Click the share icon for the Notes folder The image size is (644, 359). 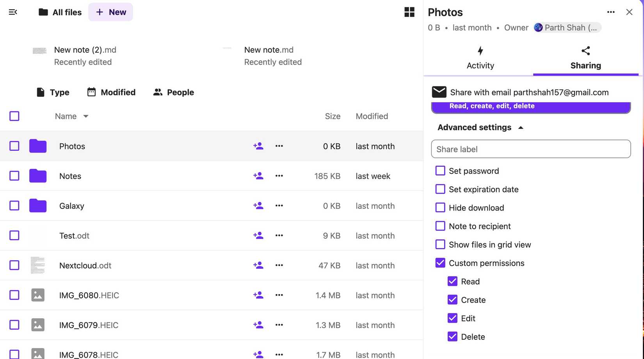click(258, 176)
